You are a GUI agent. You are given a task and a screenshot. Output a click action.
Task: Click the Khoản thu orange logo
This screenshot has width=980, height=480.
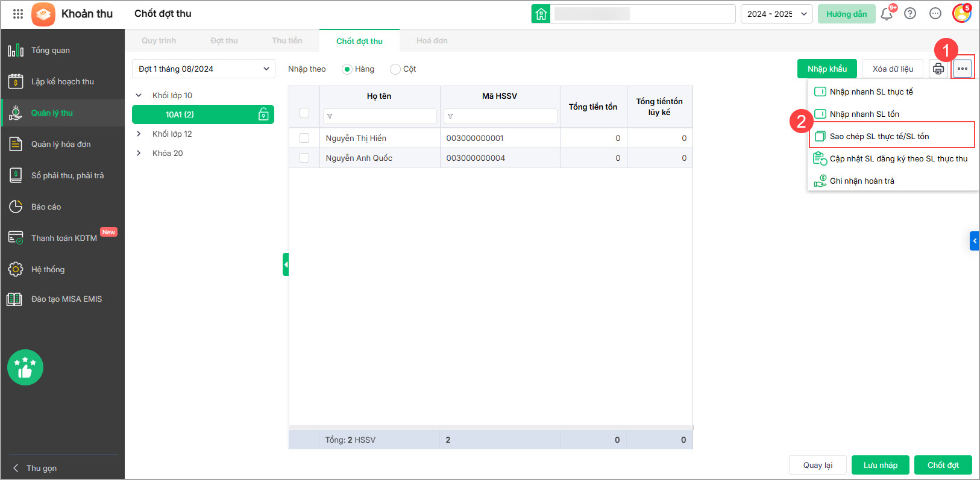[43, 14]
